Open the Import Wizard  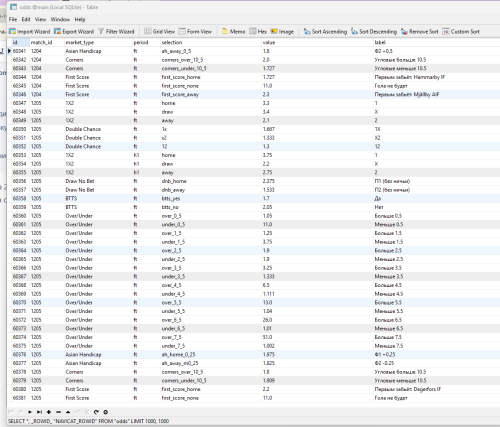(x=29, y=32)
